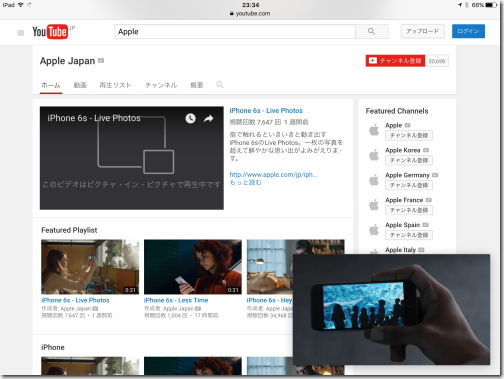The height and width of the screenshot is (379, 504).
Task: Open Apple Korea featured channel
Action: pyautogui.click(x=403, y=150)
